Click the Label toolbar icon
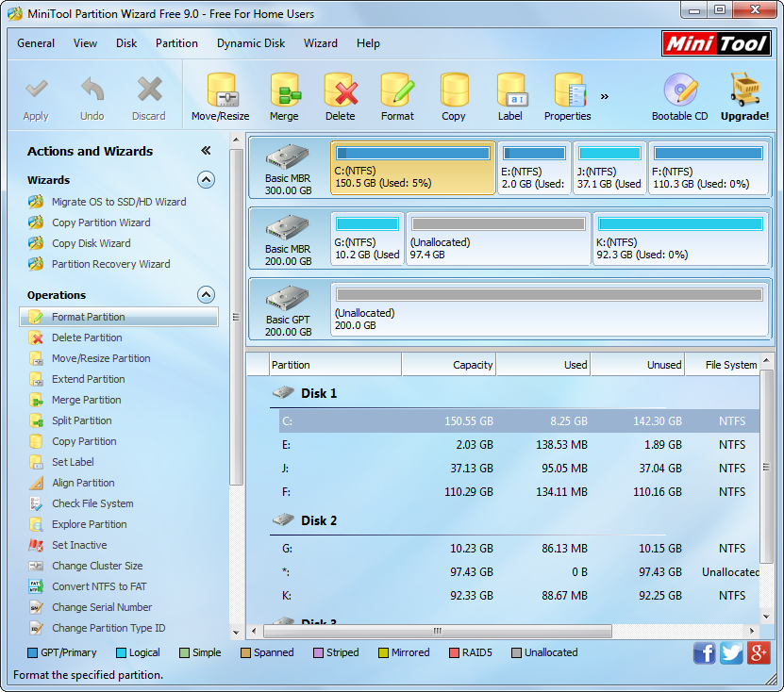Image resolution: width=784 pixels, height=692 pixels. (x=510, y=90)
